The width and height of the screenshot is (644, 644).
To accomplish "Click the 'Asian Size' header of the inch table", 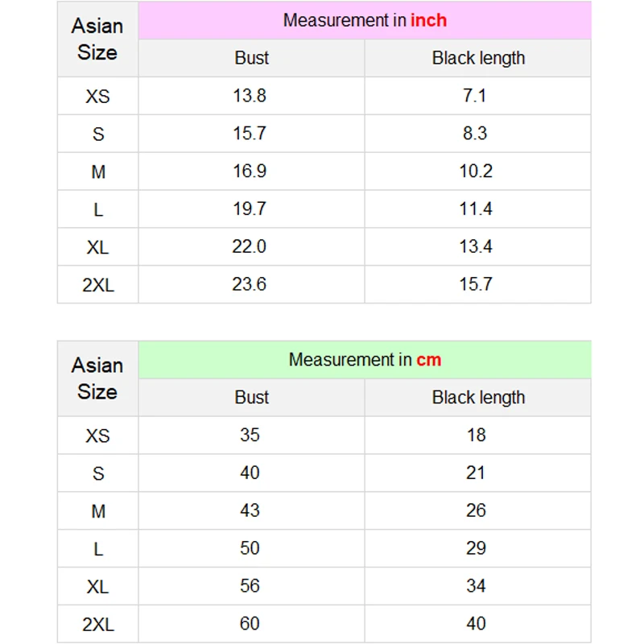I will [x=97, y=39].
